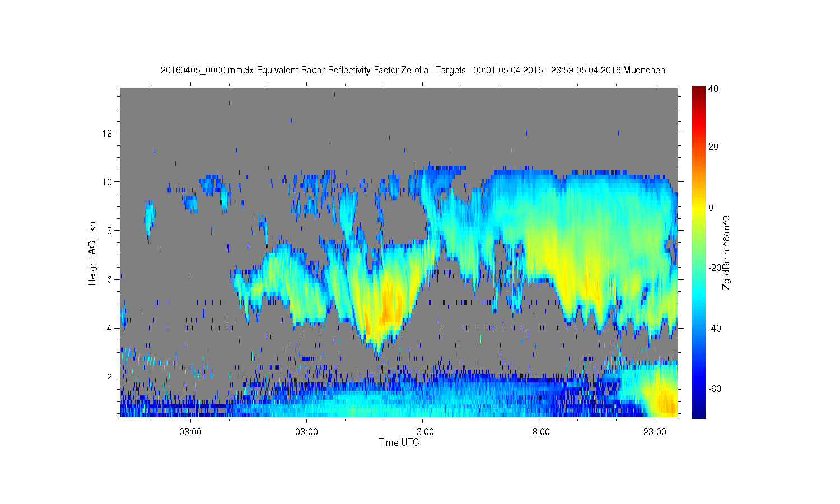Select the 23:00 time axis tick label
Screen dimensions: 840x504
click(655, 432)
